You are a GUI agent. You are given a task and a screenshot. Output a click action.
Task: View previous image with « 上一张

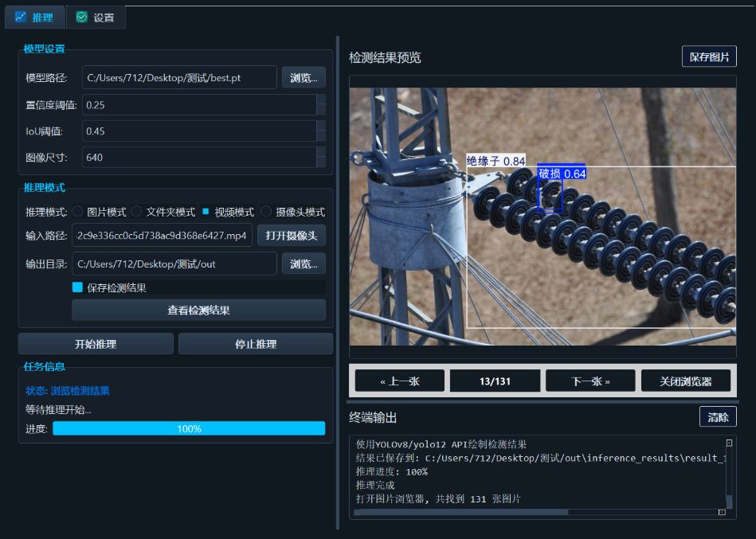[x=399, y=381]
